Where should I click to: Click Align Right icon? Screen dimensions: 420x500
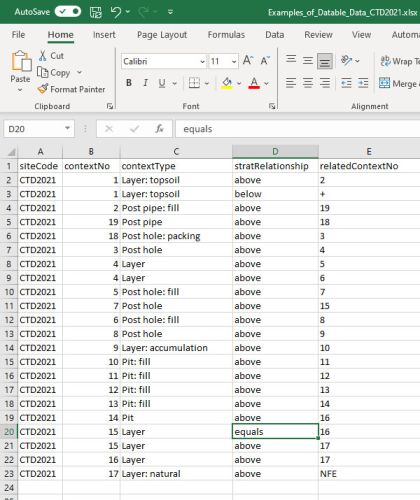[x=325, y=83]
